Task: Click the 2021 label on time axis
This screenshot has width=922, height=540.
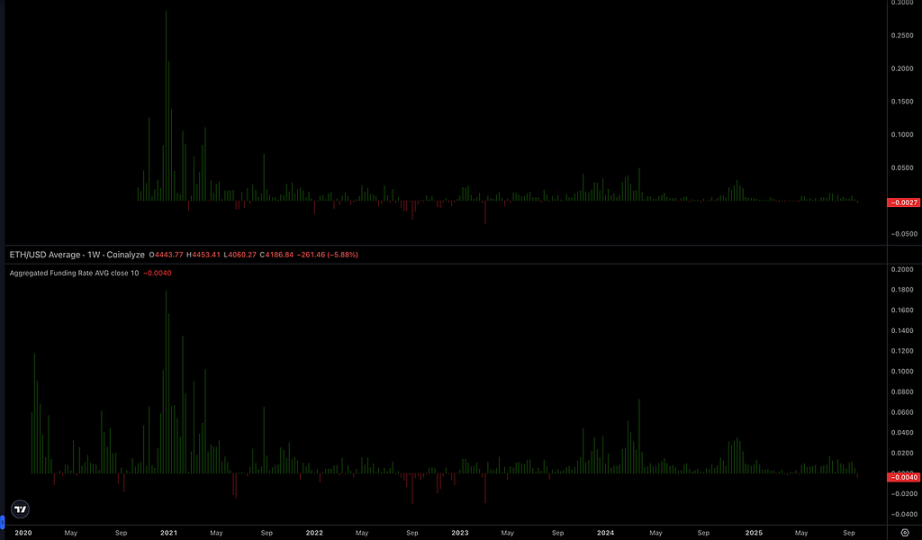Action: click(x=169, y=533)
